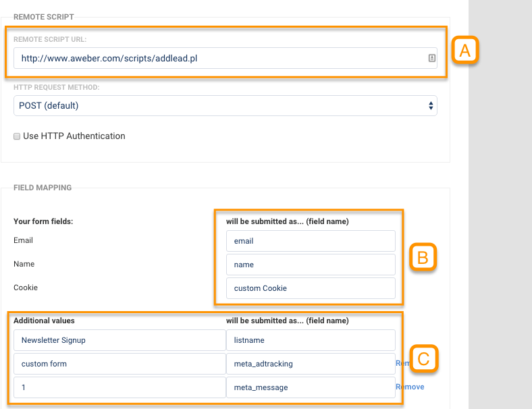Click the orange C annotation marker

point(423,359)
